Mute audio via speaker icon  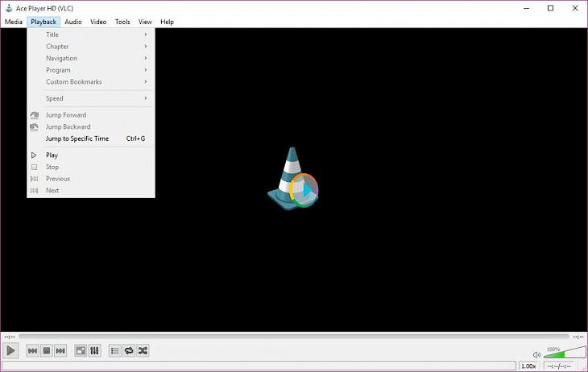point(536,354)
